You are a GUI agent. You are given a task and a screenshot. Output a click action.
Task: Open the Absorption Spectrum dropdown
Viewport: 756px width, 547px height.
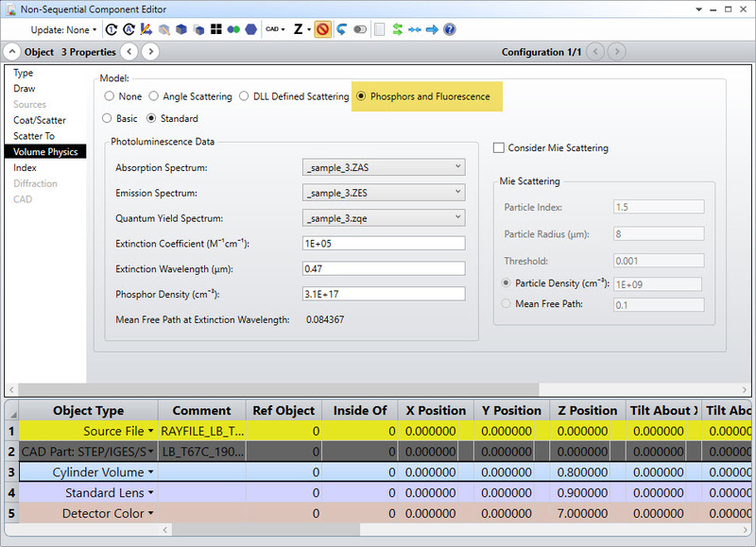(384, 167)
